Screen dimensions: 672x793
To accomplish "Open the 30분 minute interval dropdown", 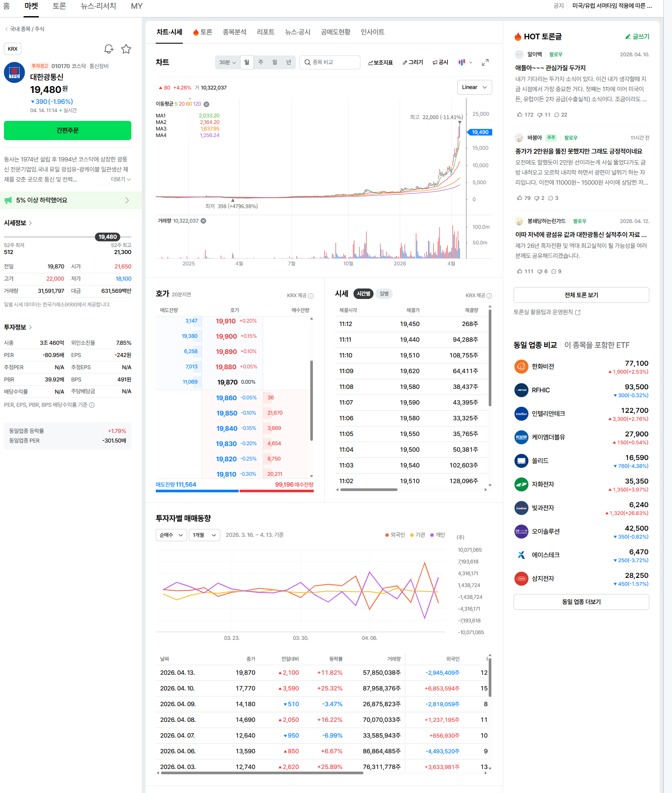I will [x=227, y=62].
